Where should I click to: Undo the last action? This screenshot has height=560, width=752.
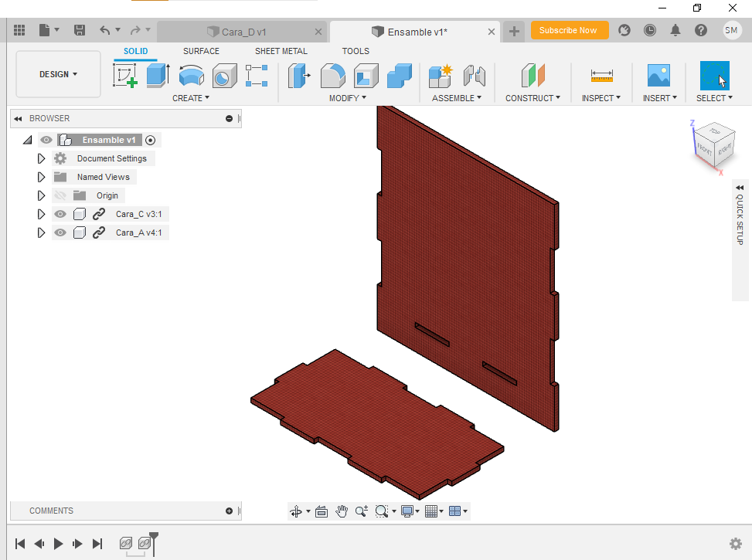(105, 30)
